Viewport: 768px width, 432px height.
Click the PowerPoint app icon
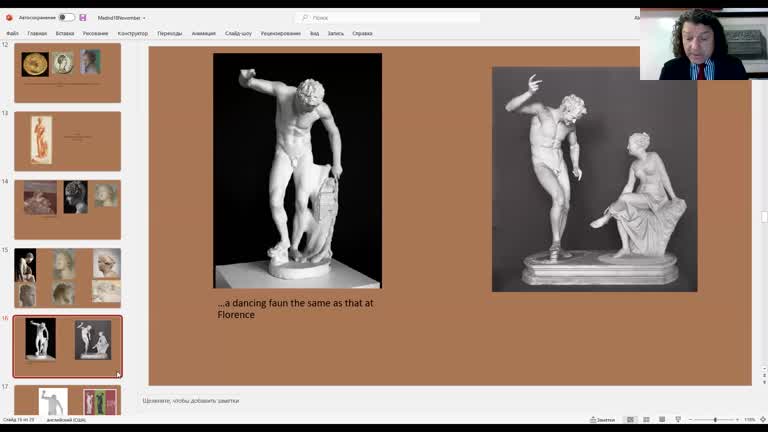coord(9,18)
